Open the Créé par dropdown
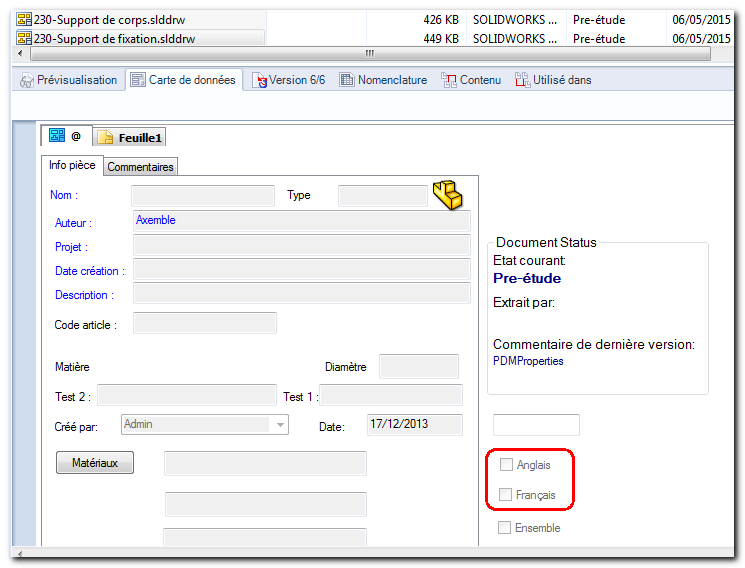This screenshot has width=745, height=568. tap(279, 425)
